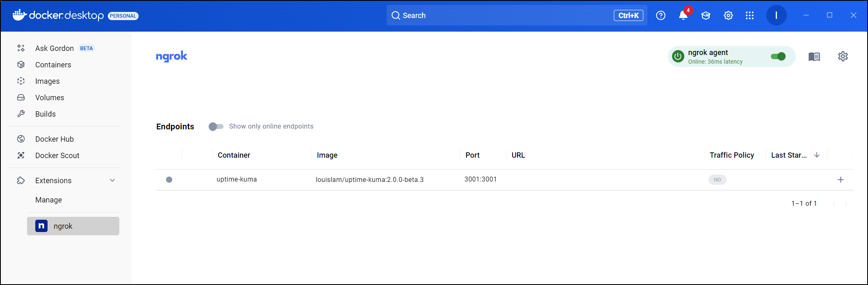Click the Ask Gordon sidebar entry
This screenshot has height=285, width=868.
click(55, 48)
